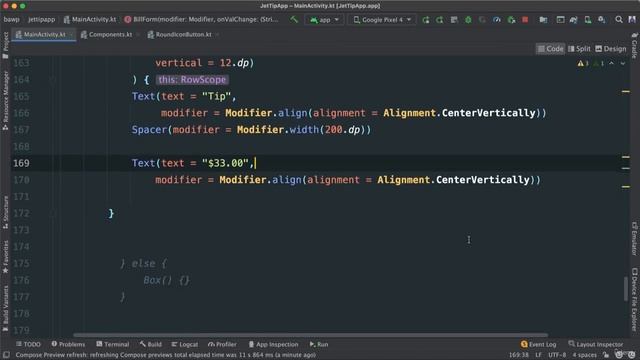Open the Event Log
Image resolution: width=640 pixels, height=360 pixels.
(538, 344)
